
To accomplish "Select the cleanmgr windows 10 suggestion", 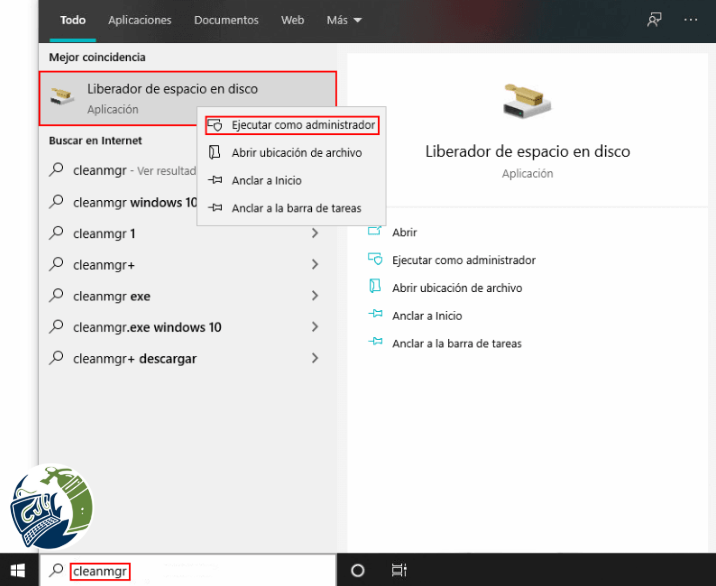I will [122, 202].
